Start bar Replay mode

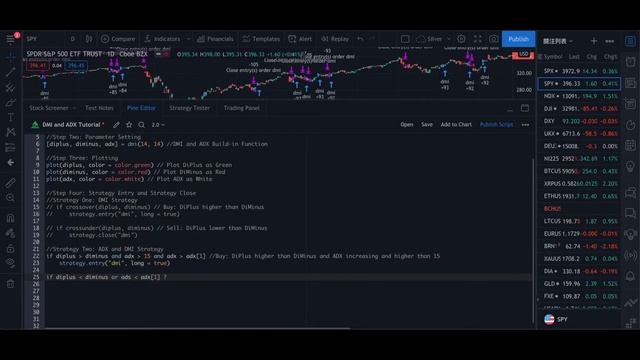(335, 39)
